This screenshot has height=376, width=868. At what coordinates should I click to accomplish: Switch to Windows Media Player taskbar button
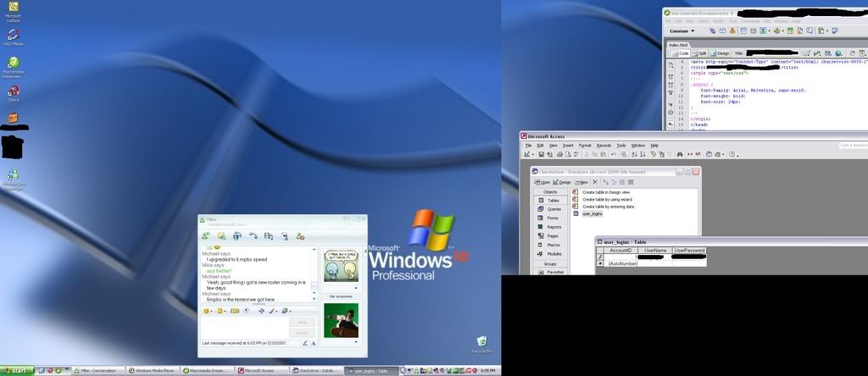[153, 370]
